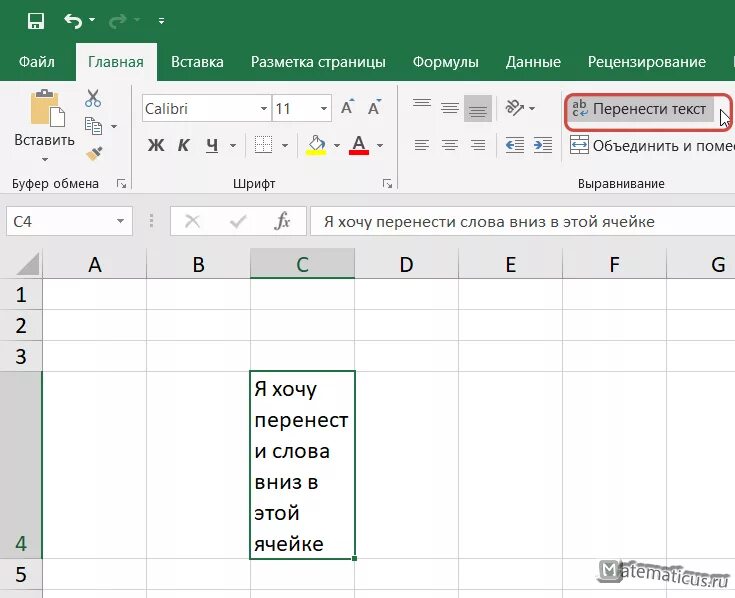Switch to the Главная tab
The width and height of the screenshot is (735, 598).
116,62
